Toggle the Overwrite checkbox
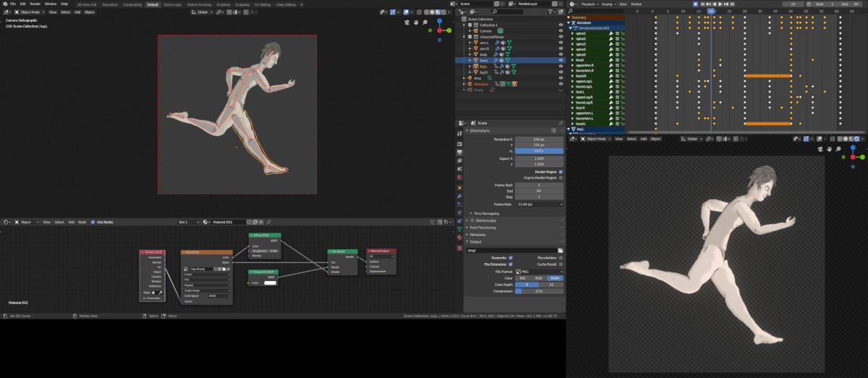This screenshot has height=378, width=868. [x=511, y=257]
